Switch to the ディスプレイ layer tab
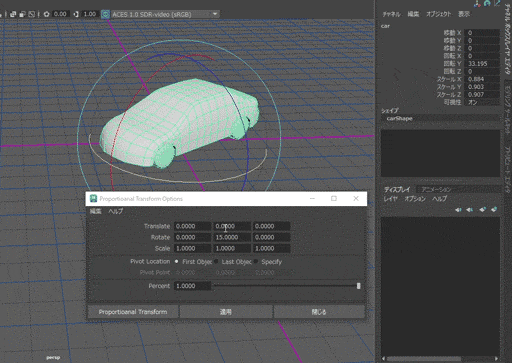Viewport: 512px width, 363px height. [397, 190]
